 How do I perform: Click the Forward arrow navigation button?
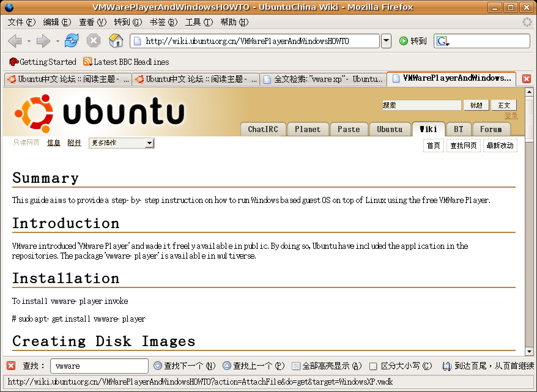point(43,41)
